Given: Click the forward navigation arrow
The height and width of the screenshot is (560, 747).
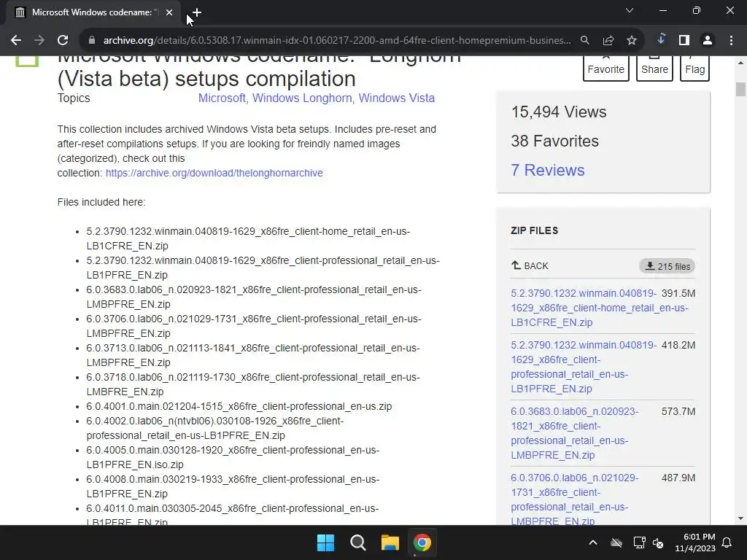Looking at the screenshot, I should click(x=39, y=41).
